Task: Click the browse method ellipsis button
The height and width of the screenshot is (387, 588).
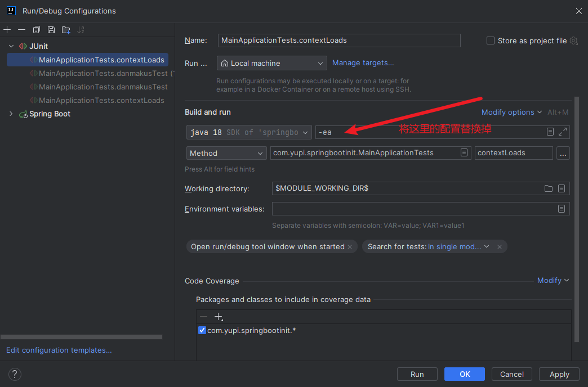Action: 563,153
